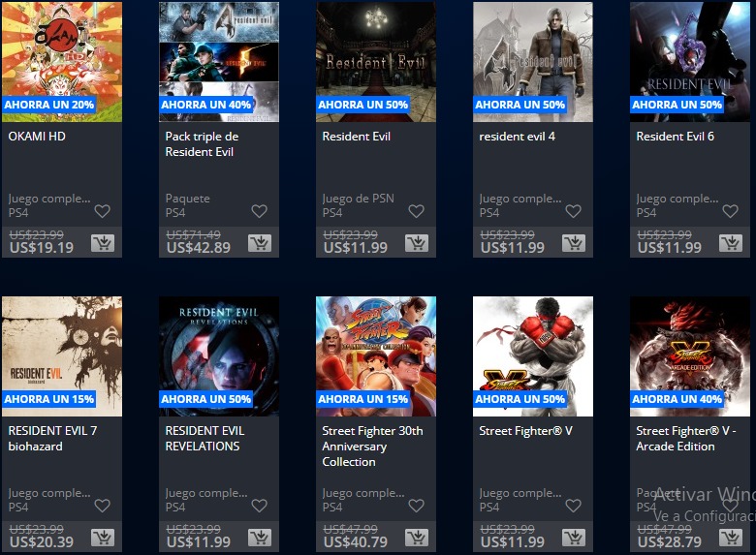756x555 pixels.
Task: Add Street Fighter V to cart
Action: [x=574, y=538]
